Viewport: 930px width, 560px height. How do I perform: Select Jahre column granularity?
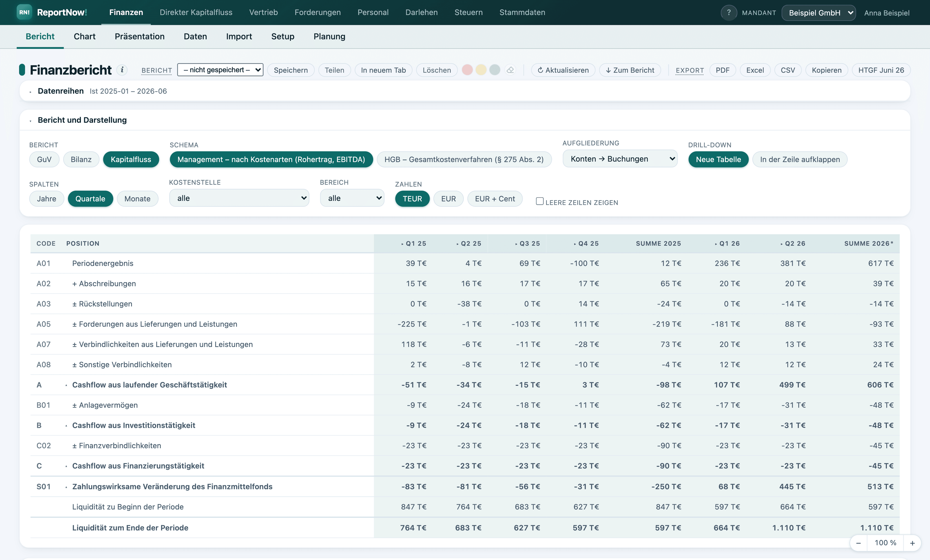(46, 199)
